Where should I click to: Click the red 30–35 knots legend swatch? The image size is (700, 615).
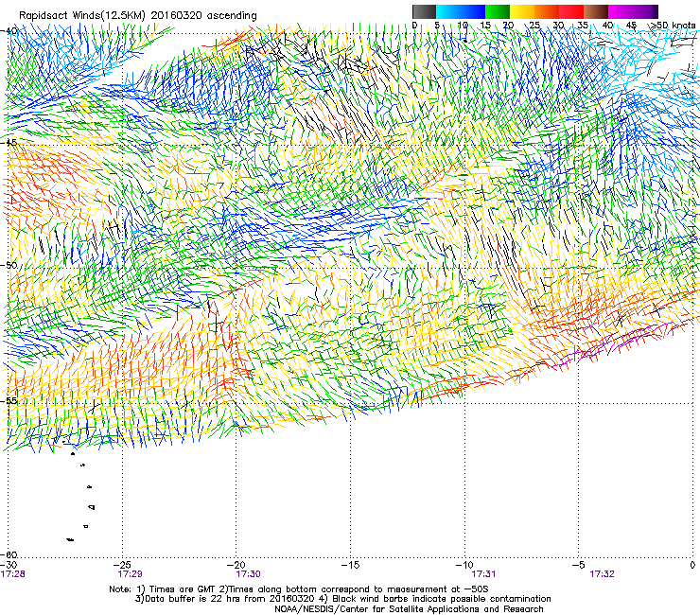coord(571,11)
